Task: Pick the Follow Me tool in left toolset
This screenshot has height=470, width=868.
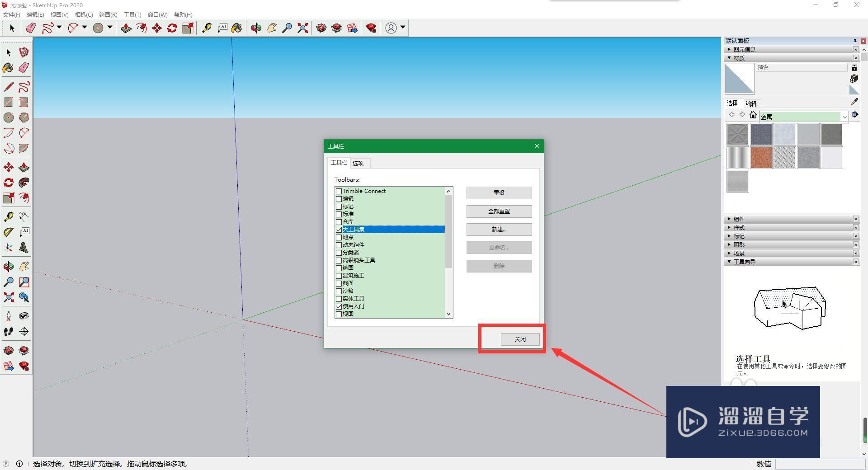Action: pos(24,183)
